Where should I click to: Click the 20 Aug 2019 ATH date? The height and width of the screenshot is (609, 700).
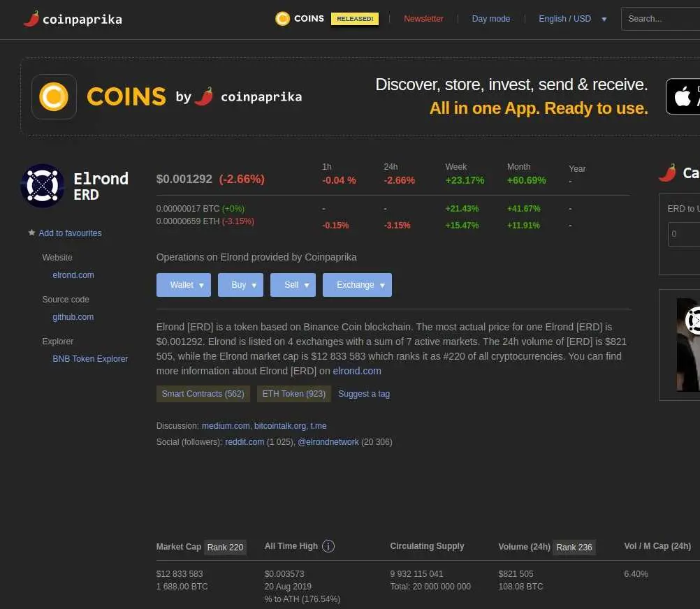(288, 586)
